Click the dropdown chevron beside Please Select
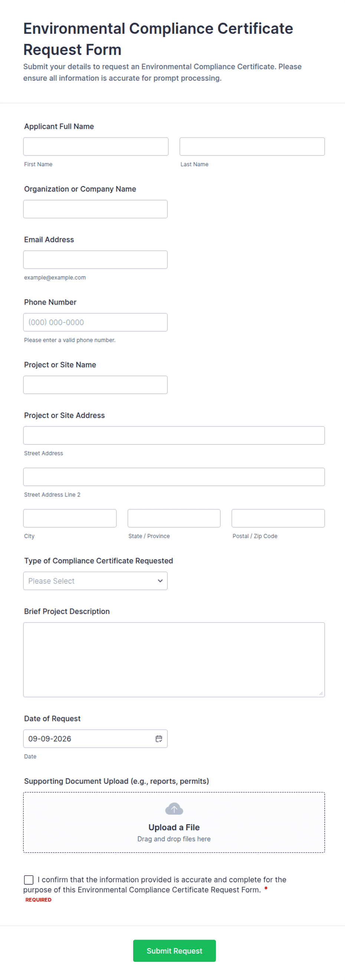Screen dimensions: 345x980 (x=160, y=581)
